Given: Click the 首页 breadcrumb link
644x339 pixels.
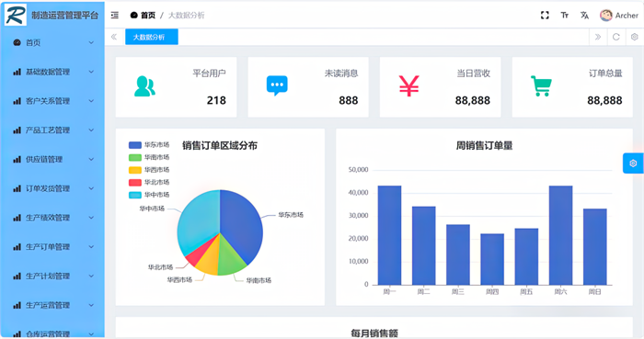Looking at the screenshot, I should coord(143,16).
